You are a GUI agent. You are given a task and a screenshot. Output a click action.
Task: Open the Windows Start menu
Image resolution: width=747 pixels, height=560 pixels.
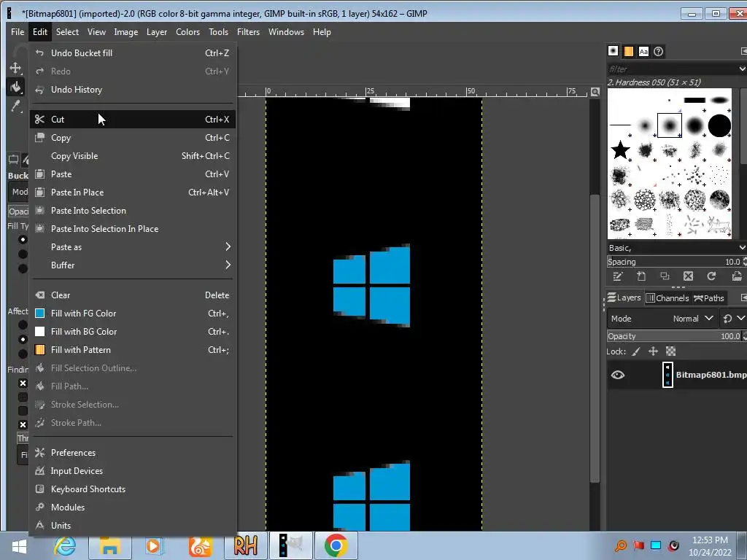pos(19,546)
